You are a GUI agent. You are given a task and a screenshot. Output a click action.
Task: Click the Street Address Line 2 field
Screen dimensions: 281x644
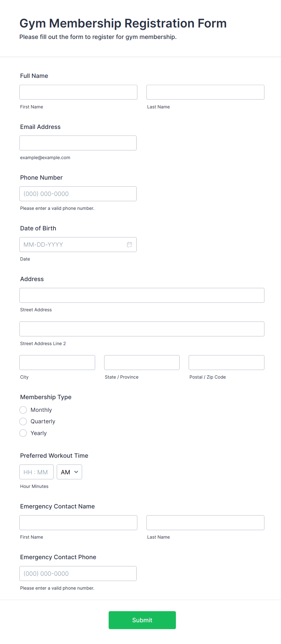(142, 329)
